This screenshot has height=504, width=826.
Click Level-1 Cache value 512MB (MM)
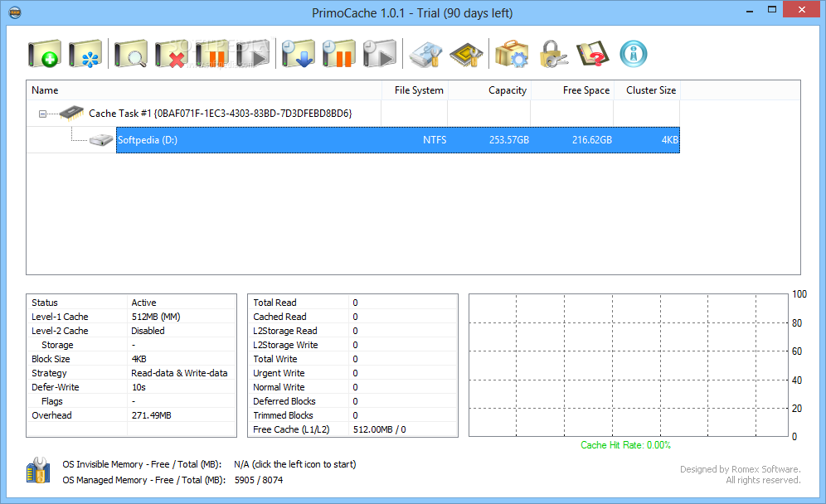pos(156,317)
